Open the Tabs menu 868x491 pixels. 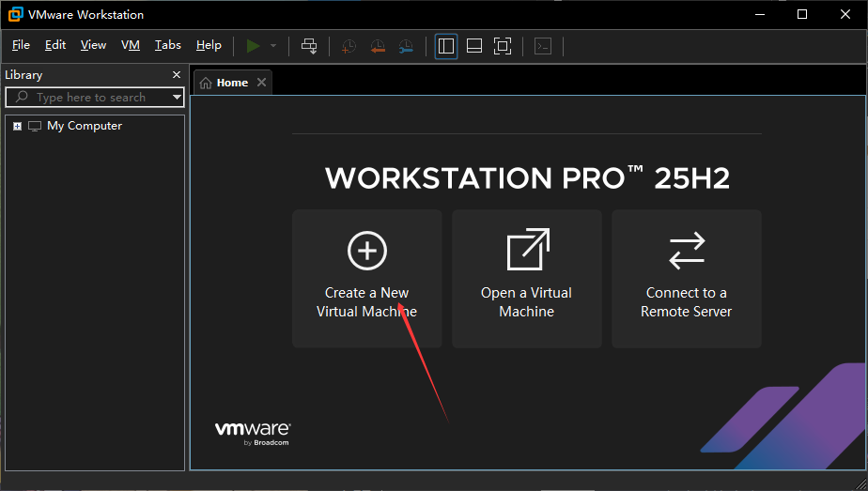tap(168, 45)
